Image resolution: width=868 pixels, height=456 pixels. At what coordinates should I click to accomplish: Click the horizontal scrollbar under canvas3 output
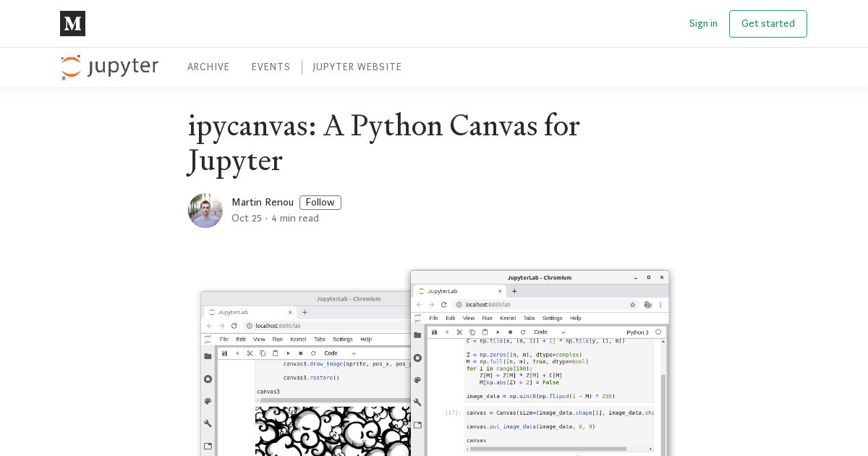tap(334, 400)
